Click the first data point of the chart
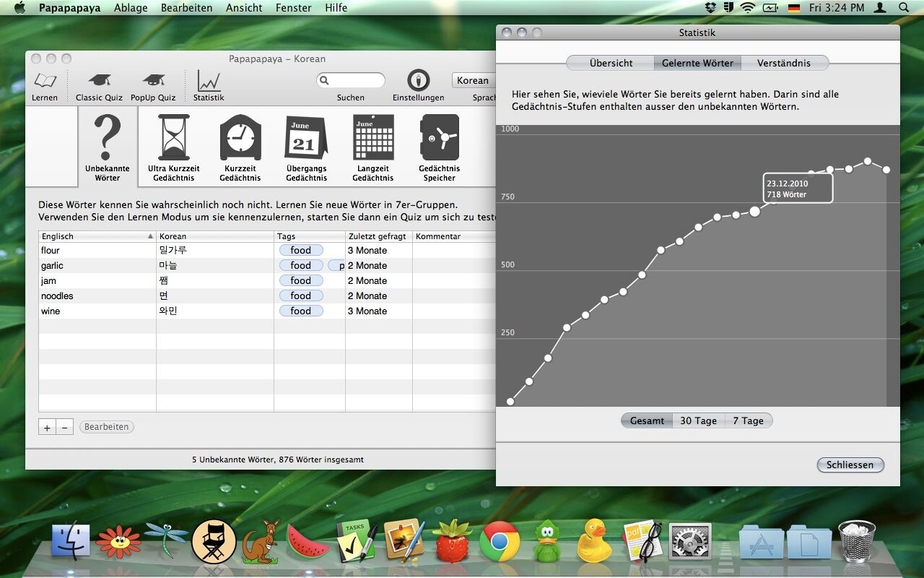Image resolution: width=924 pixels, height=578 pixels. click(x=510, y=402)
